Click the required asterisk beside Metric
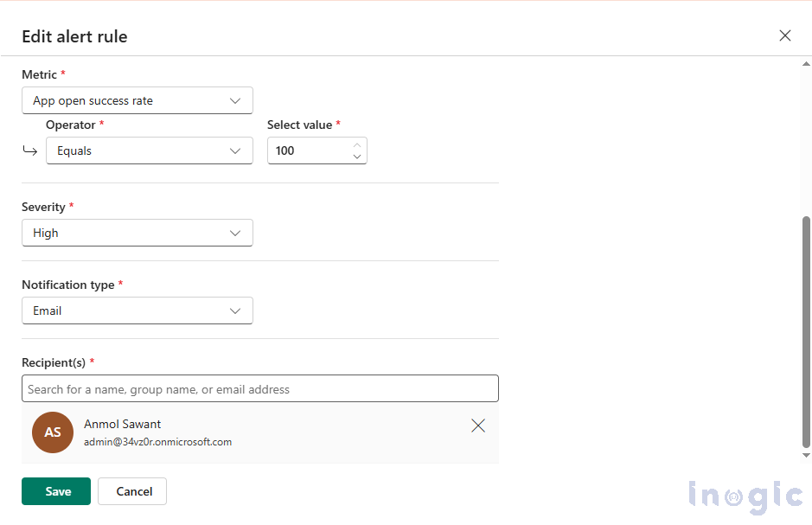The image size is (812, 525). pyautogui.click(x=61, y=74)
